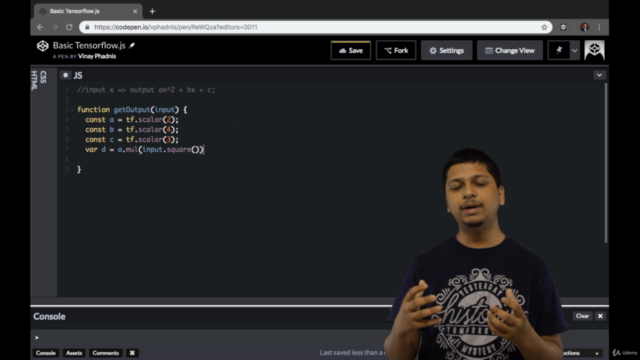
Task: Click the line 'const a = tf.scalar(2);'
Action: click(132, 120)
